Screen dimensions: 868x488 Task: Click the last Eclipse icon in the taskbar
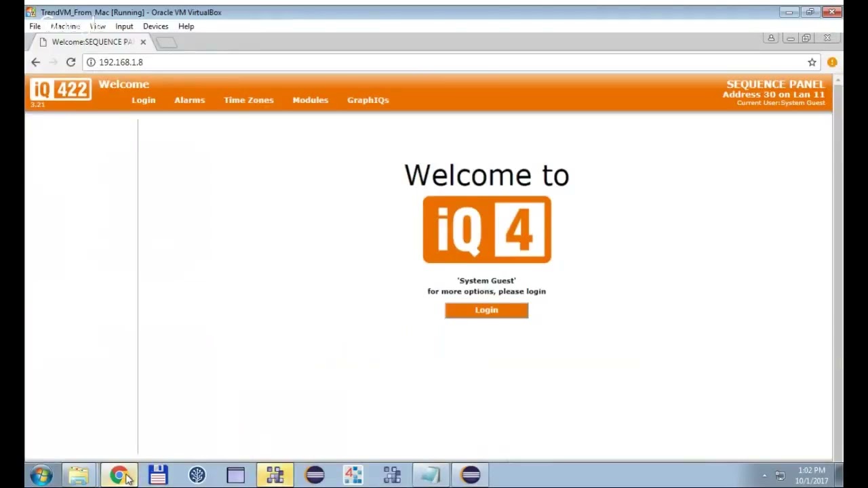click(x=471, y=475)
